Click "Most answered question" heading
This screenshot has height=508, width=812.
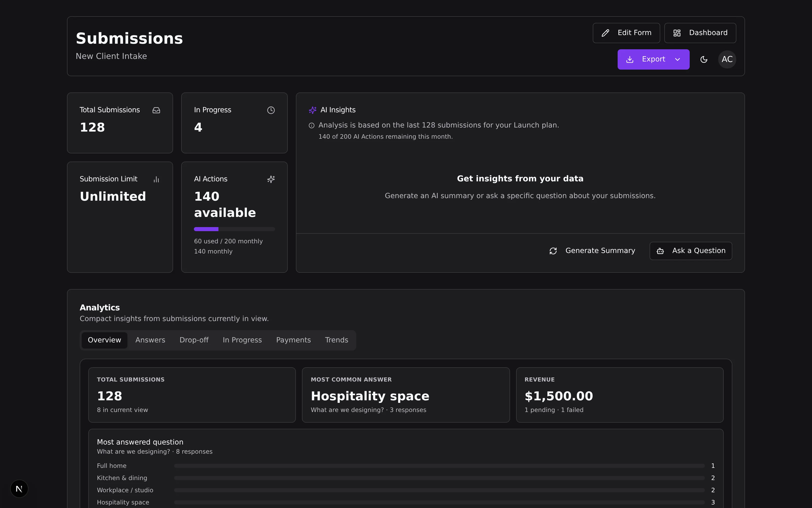[x=140, y=442]
